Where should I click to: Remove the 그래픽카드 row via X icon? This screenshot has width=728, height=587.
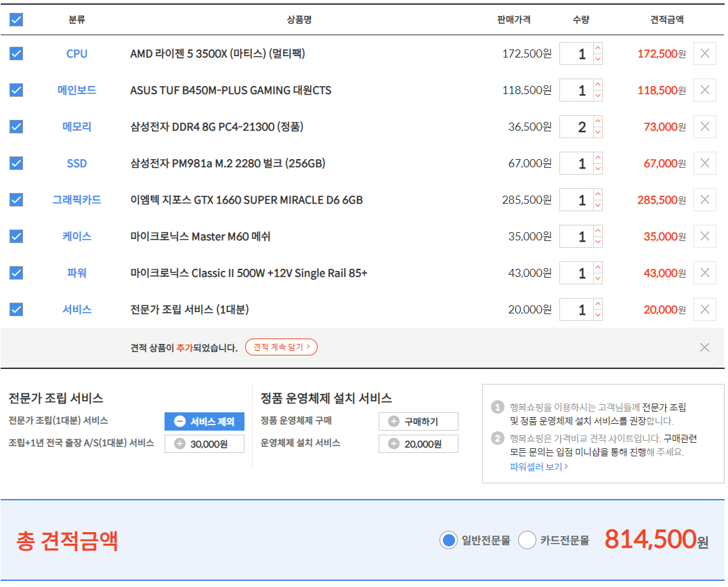point(704,200)
